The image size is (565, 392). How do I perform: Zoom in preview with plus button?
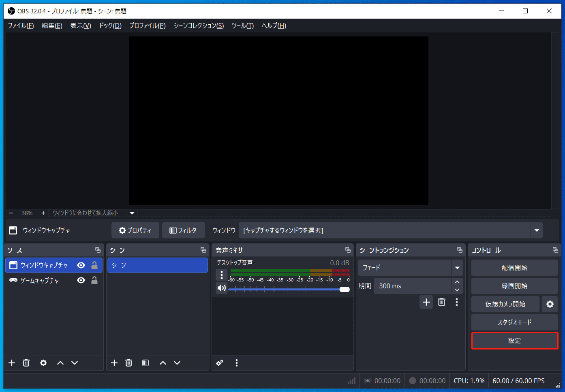(43, 213)
